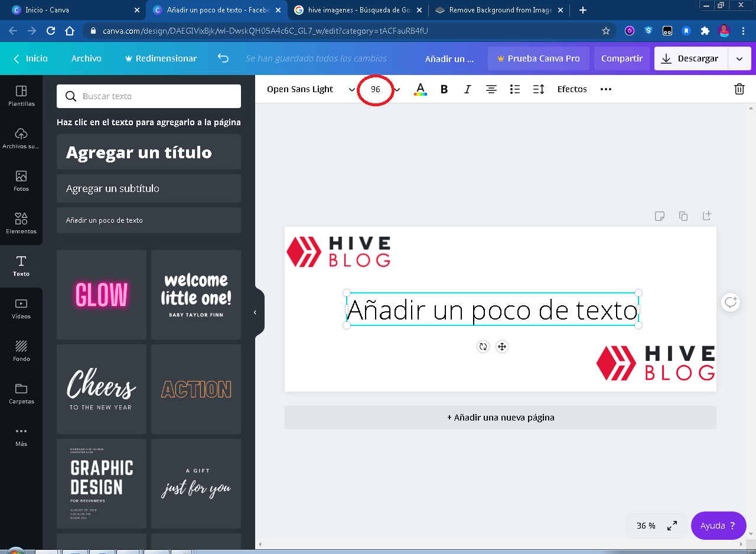
Task: Click the Descargar button
Action: tap(691, 58)
